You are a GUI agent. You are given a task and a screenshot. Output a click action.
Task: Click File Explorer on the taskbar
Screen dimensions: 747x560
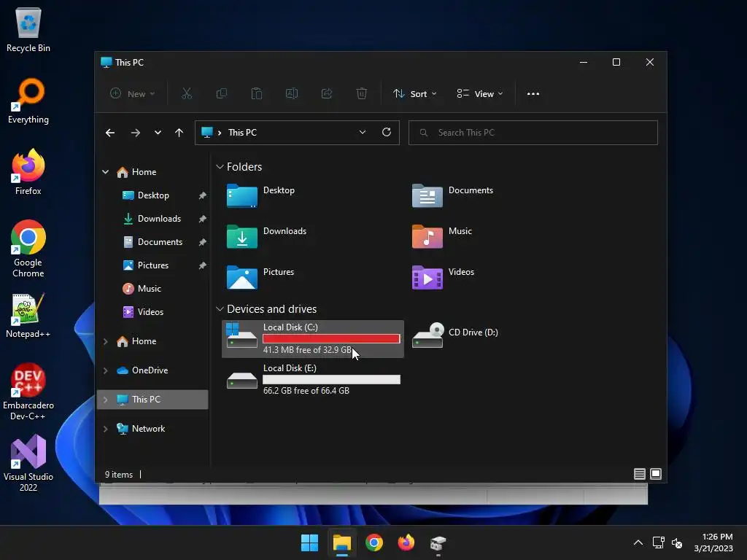pos(342,542)
